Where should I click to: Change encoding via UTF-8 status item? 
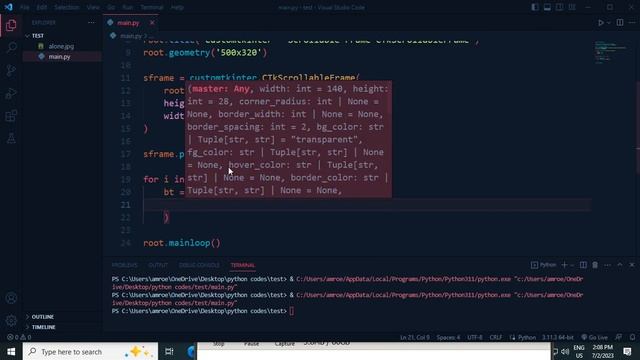(x=475, y=337)
